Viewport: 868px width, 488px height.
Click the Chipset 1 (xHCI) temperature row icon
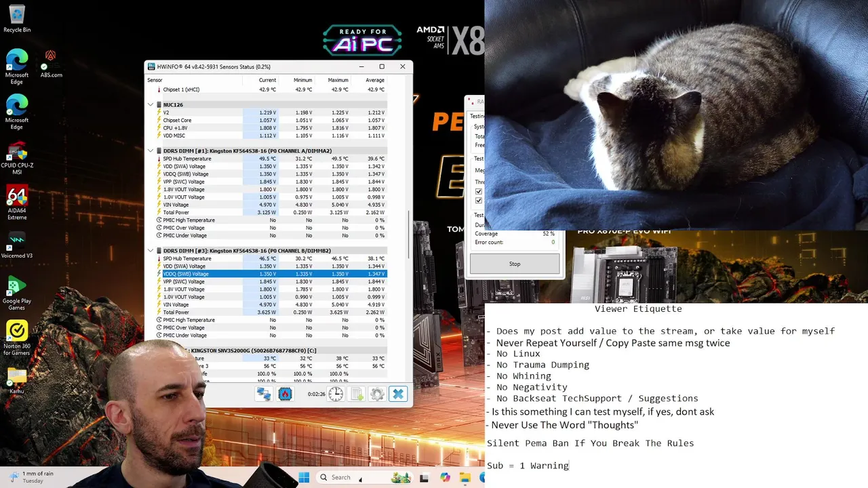(x=159, y=89)
